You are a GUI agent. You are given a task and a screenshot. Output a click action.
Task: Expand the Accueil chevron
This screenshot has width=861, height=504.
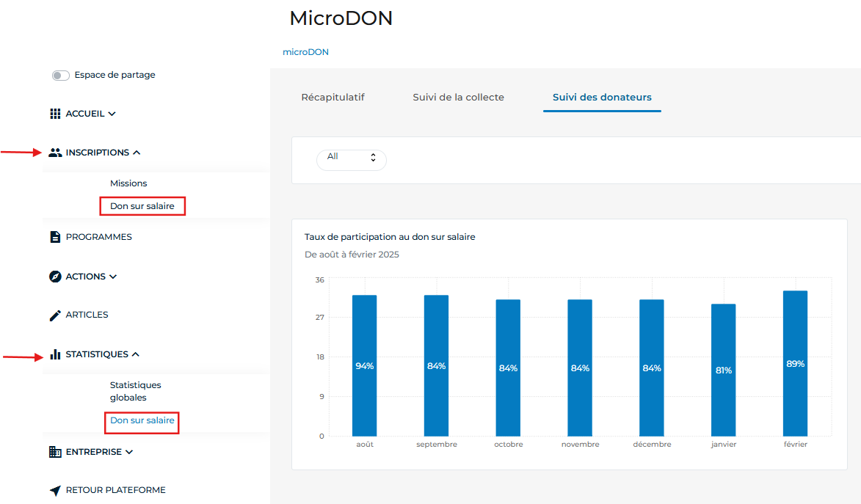[x=112, y=114]
